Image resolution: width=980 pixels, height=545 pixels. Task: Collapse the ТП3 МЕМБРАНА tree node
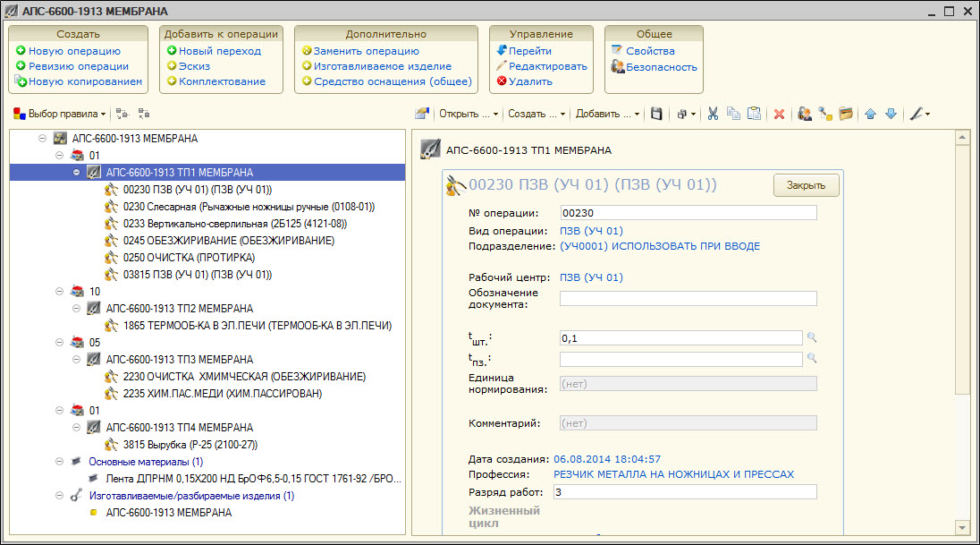coord(77,360)
